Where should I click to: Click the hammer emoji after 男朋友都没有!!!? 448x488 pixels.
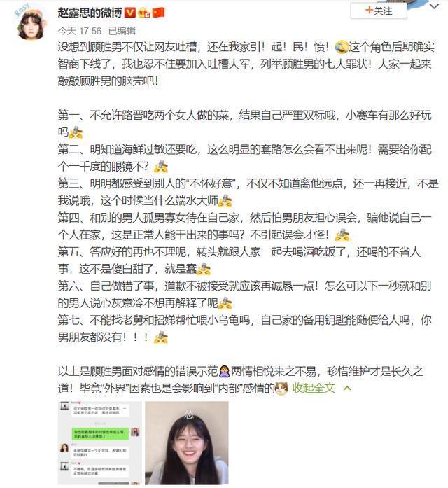coord(161,337)
